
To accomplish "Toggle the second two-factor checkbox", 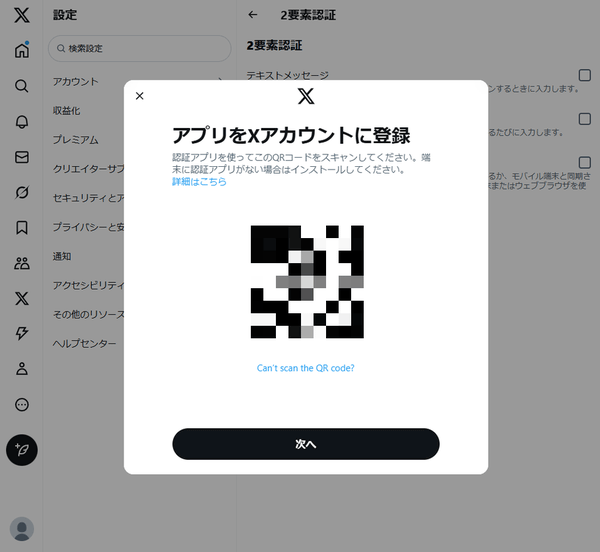I will click(x=584, y=119).
